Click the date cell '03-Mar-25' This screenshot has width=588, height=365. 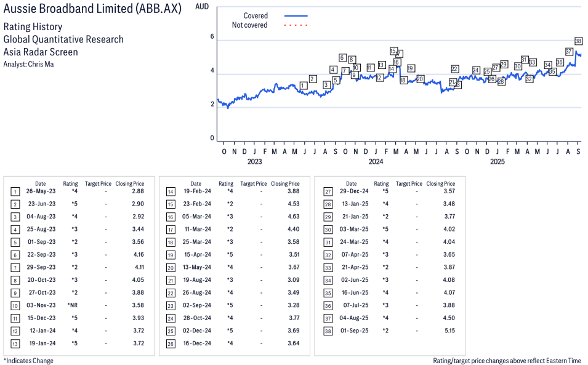[x=354, y=230]
